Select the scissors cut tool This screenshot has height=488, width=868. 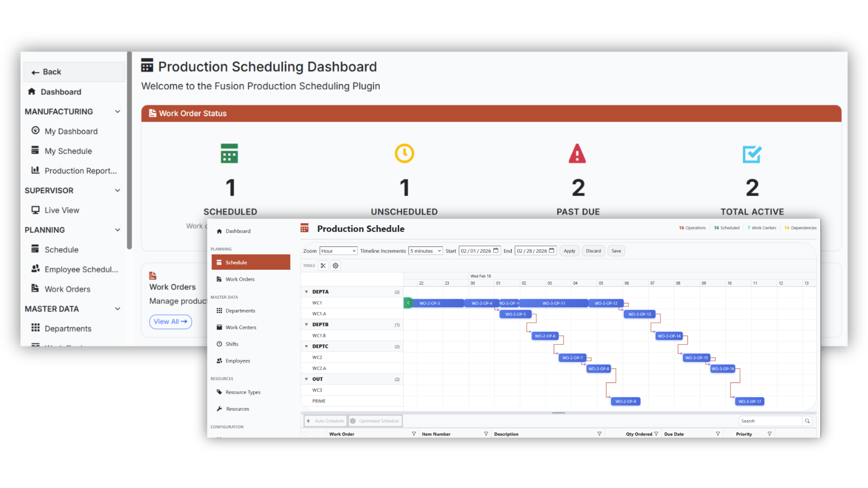[323, 266]
